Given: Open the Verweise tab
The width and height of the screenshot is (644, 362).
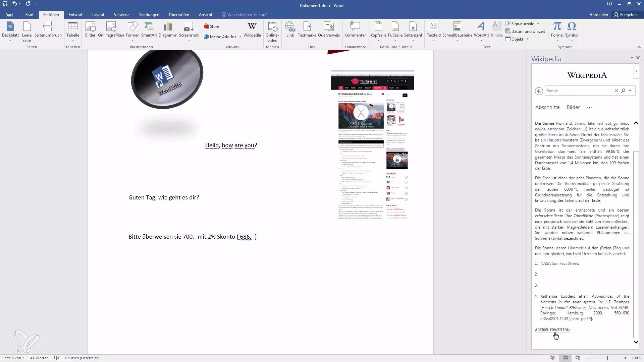Looking at the screenshot, I should pos(121,15).
